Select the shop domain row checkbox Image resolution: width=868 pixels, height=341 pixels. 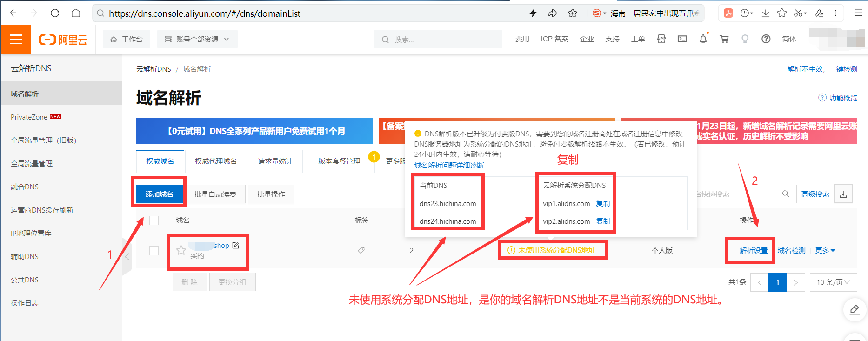point(154,251)
